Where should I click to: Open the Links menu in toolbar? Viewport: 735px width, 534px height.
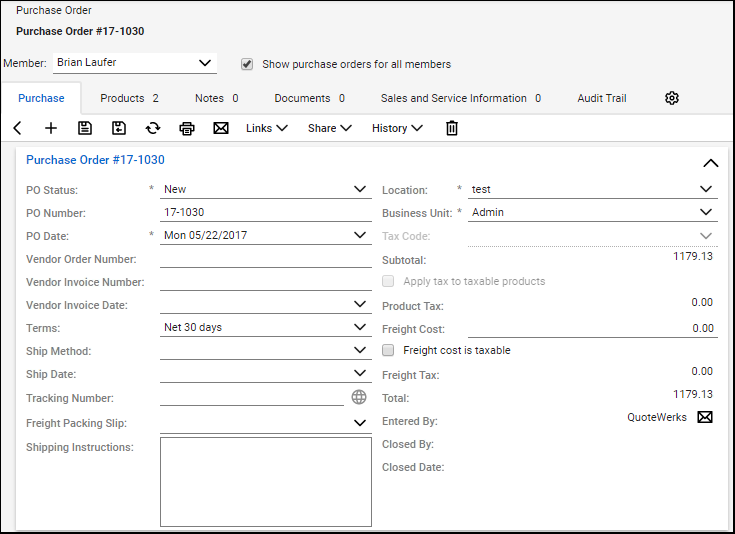[267, 128]
